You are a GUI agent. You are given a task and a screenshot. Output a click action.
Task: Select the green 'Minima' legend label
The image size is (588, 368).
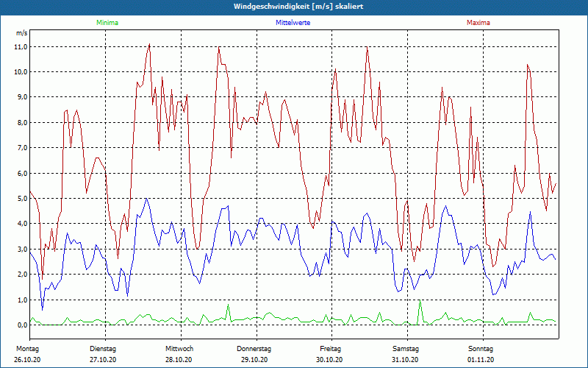[x=107, y=23]
